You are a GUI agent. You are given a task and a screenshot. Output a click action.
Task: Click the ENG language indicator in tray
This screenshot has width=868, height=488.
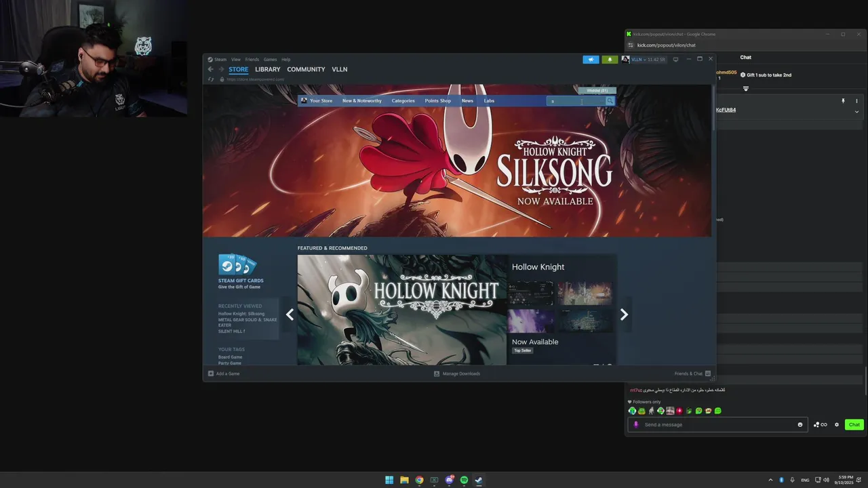pos(805,480)
